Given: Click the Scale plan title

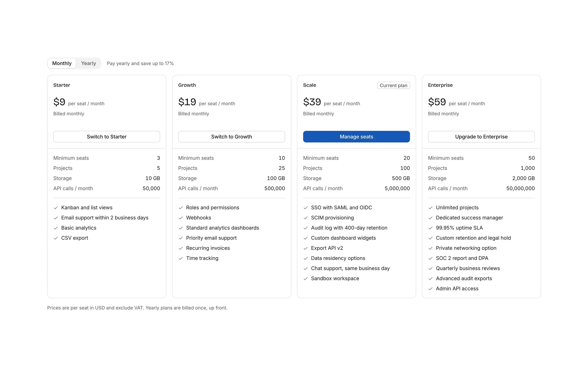Looking at the screenshot, I should [x=310, y=85].
